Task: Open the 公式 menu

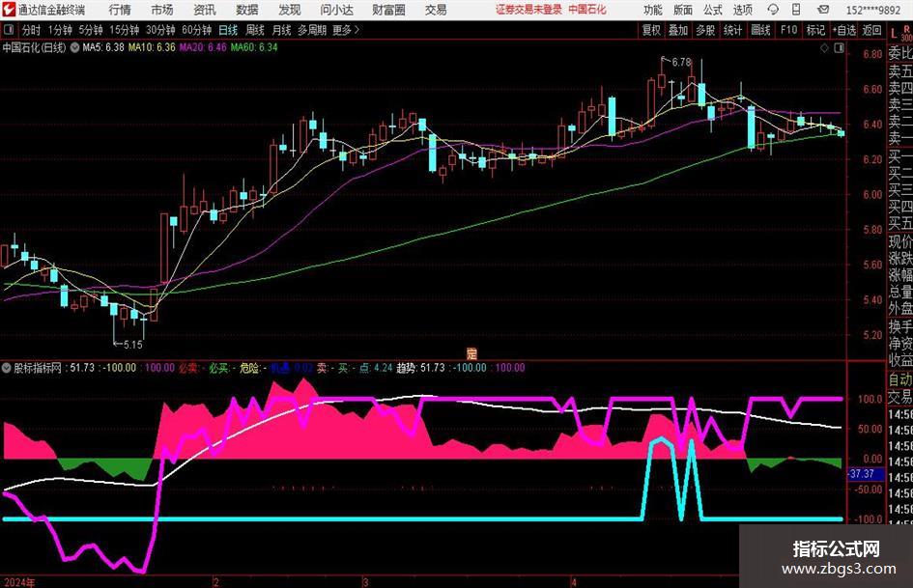Action: (x=713, y=10)
